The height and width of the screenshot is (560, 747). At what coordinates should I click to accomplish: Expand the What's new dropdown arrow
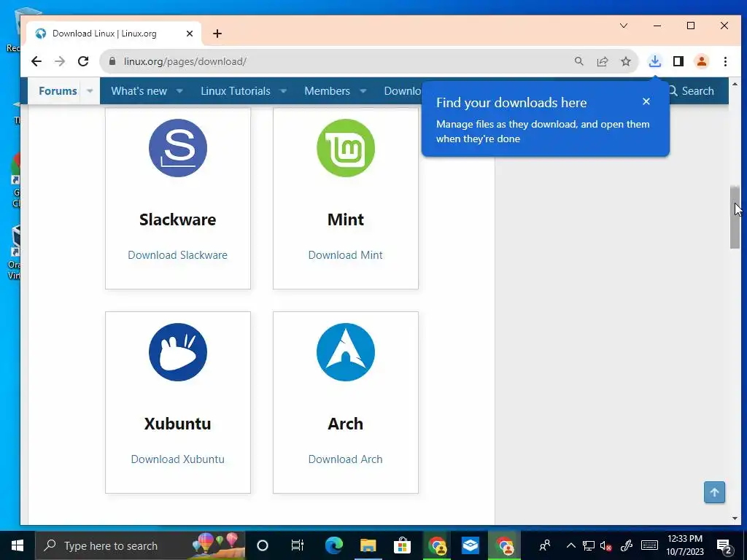179,91
